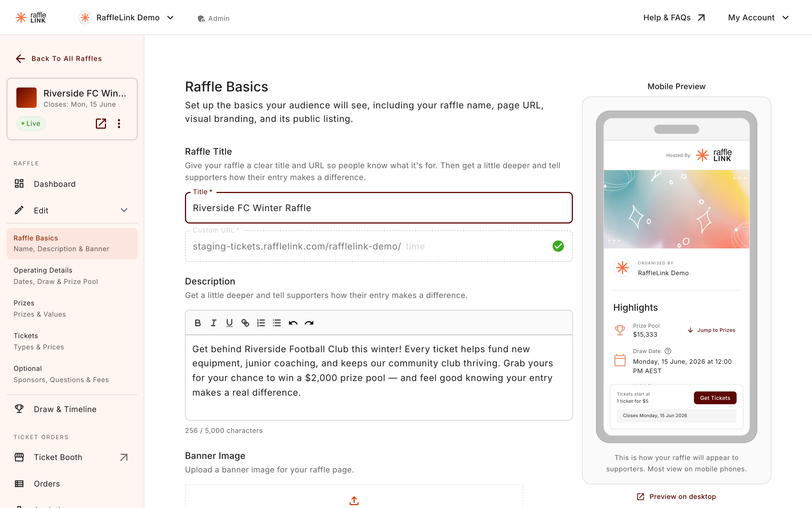The width and height of the screenshot is (812, 508).
Task: Click the '$15,333' prize pool value
Action: pos(645,335)
